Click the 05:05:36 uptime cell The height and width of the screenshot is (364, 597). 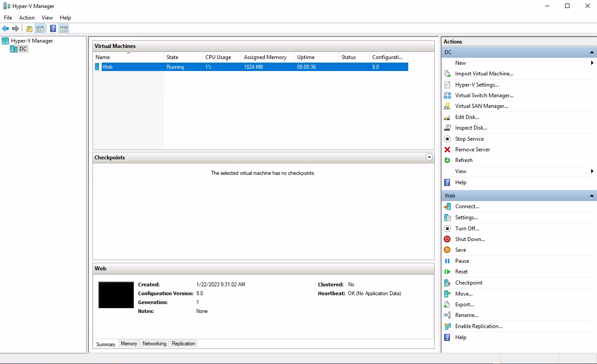(306, 67)
